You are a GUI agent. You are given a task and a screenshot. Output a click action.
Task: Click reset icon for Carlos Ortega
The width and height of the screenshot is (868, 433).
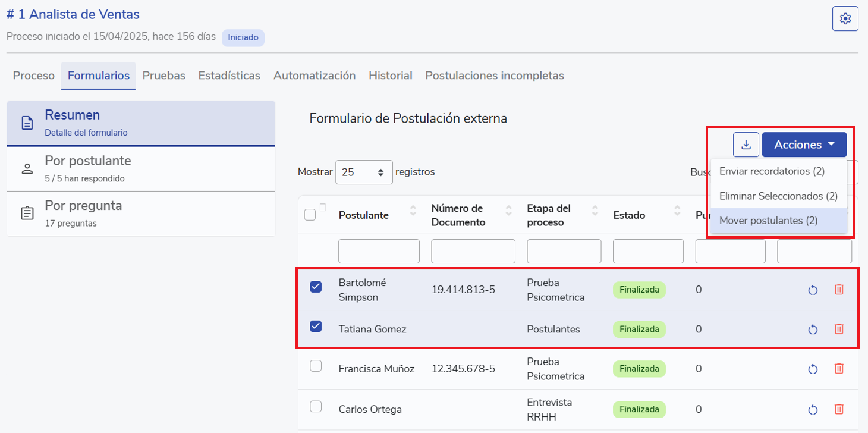click(813, 409)
